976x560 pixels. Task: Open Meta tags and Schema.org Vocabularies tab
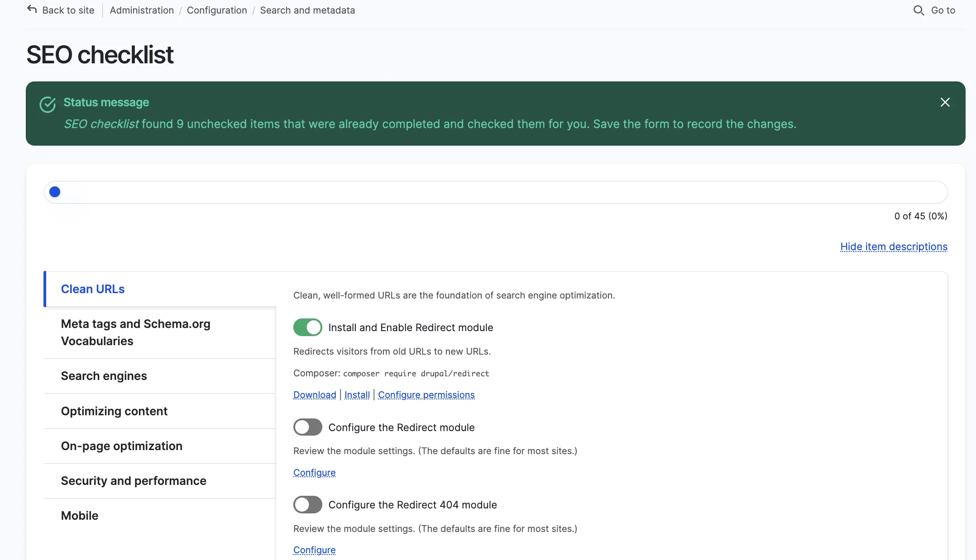click(x=135, y=332)
